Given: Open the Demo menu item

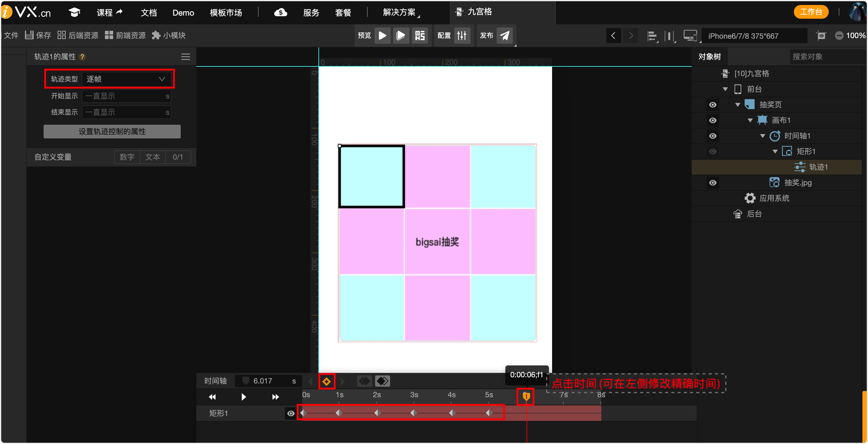Looking at the screenshot, I should pyautogui.click(x=183, y=13).
